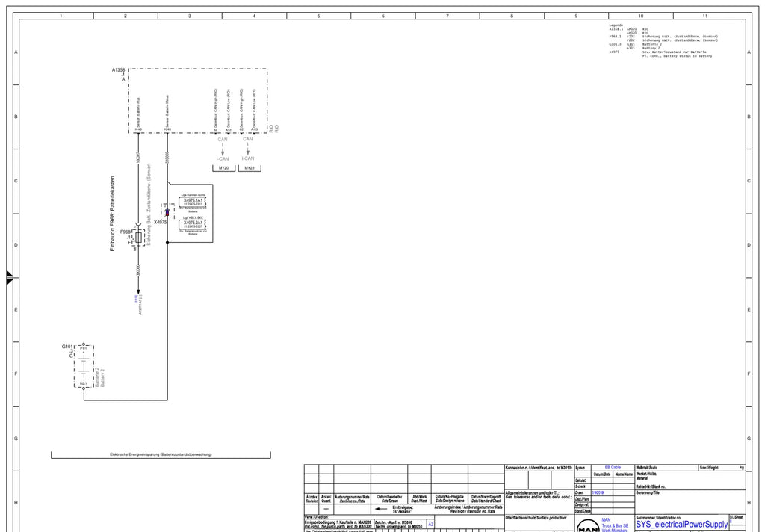This screenshot has height=532, width=765.
Task: Click the 16000 wire number label
Action: click(x=138, y=158)
